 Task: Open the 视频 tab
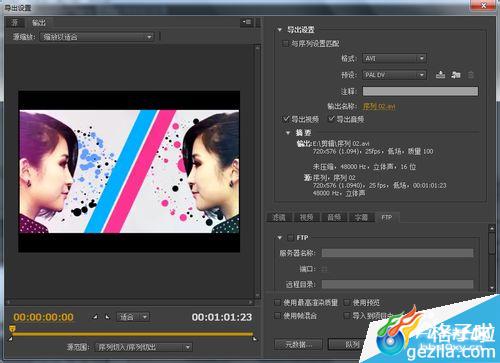pyautogui.click(x=306, y=217)
